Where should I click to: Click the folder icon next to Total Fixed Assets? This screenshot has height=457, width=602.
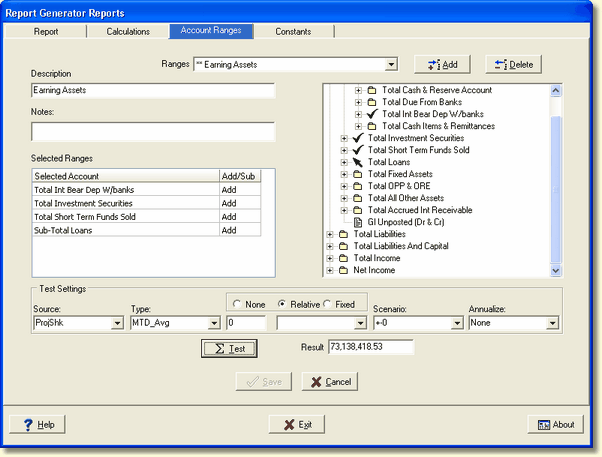(x=359, y=174)
